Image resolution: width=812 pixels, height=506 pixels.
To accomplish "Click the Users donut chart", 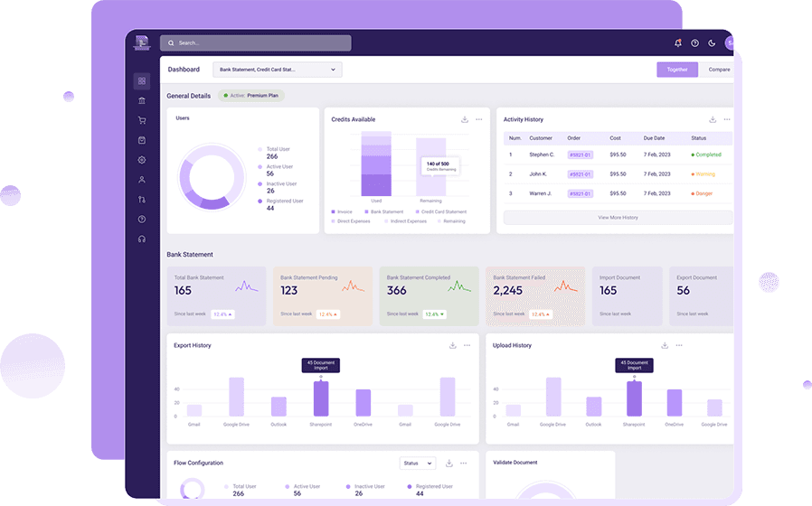I will point(212,177).
